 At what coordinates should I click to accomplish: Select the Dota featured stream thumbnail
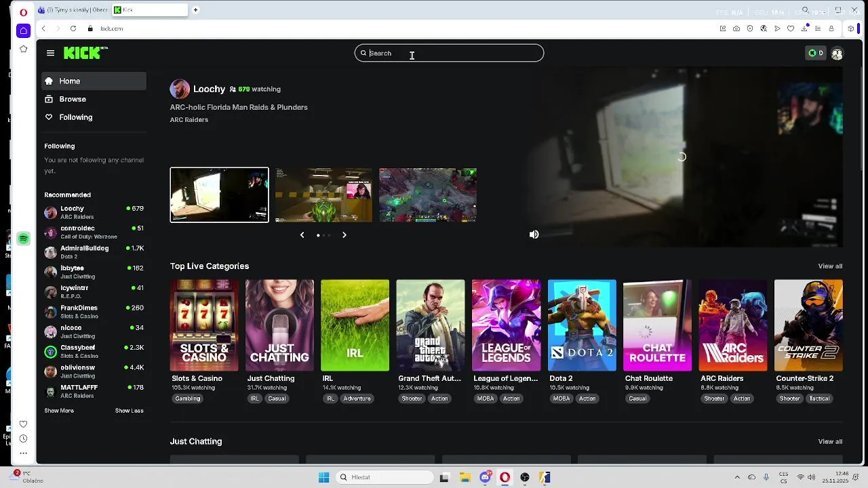click(428, 195)
